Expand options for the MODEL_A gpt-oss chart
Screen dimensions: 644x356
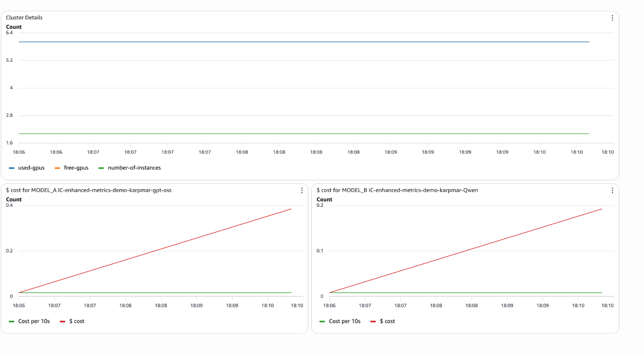(301, 190)
